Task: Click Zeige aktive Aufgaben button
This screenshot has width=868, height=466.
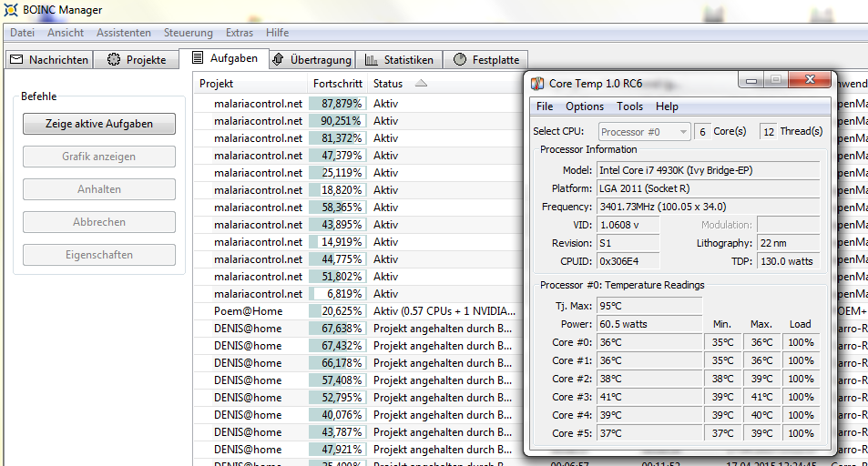Action: 99,124
